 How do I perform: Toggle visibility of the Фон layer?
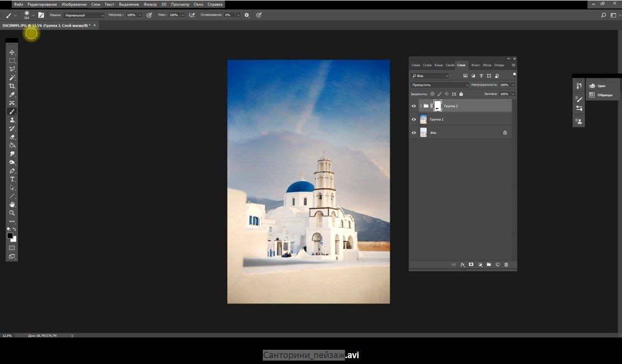pos(414,133)
